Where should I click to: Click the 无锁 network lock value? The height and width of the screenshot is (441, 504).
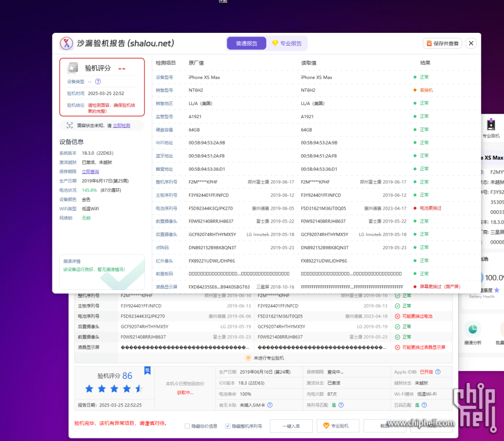(86, 218)
